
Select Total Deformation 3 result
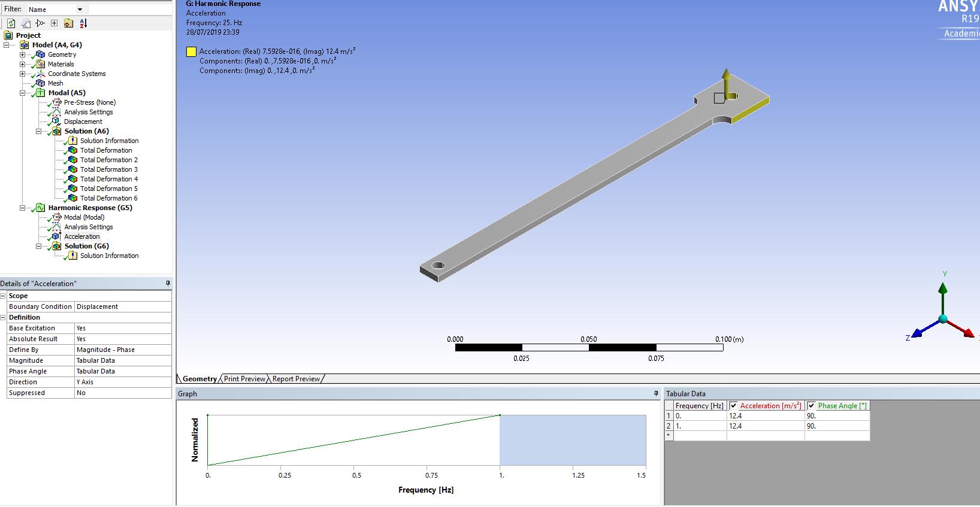pos(108,169)
